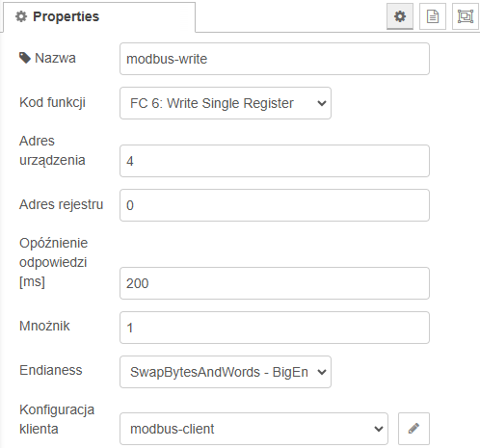Image resolution: width=480 pixels, height=448 pixels.
Task: Select the Properties tab label
Action: [x=66, y=16]
